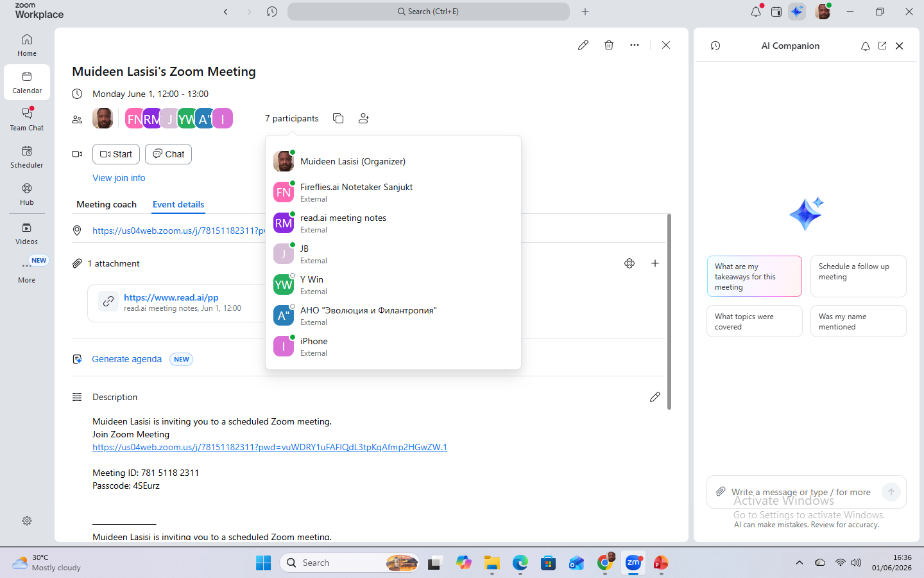
Task: Open the read.ai/pp attachment link
Action: point(171,297)
